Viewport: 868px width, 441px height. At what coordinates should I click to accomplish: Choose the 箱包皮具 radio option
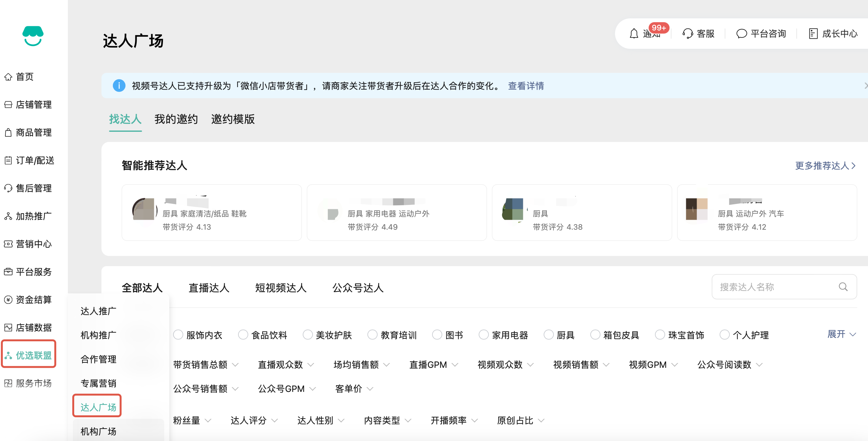point(595,335)
